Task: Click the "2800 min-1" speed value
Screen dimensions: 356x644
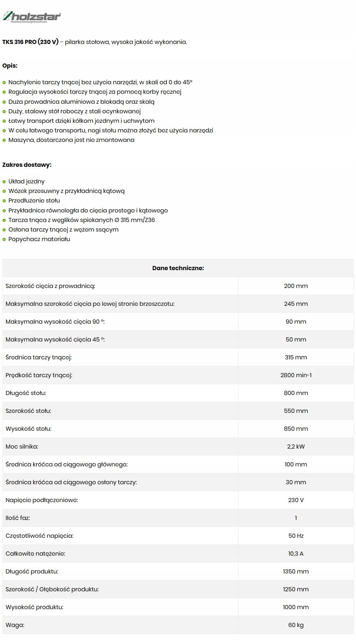Action: pos(296,375)
